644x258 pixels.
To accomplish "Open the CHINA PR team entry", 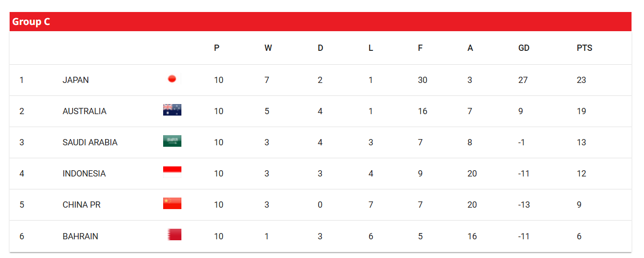I will tap(82, 205).
